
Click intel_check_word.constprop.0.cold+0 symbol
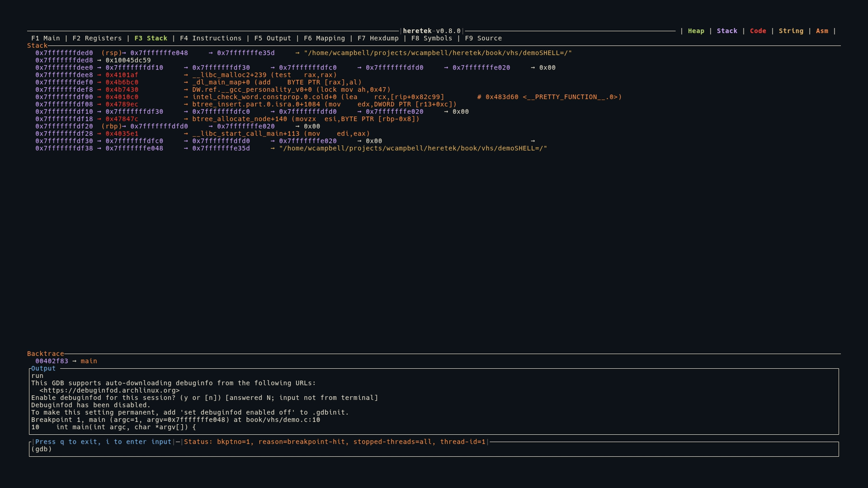(x=264, y=97)
